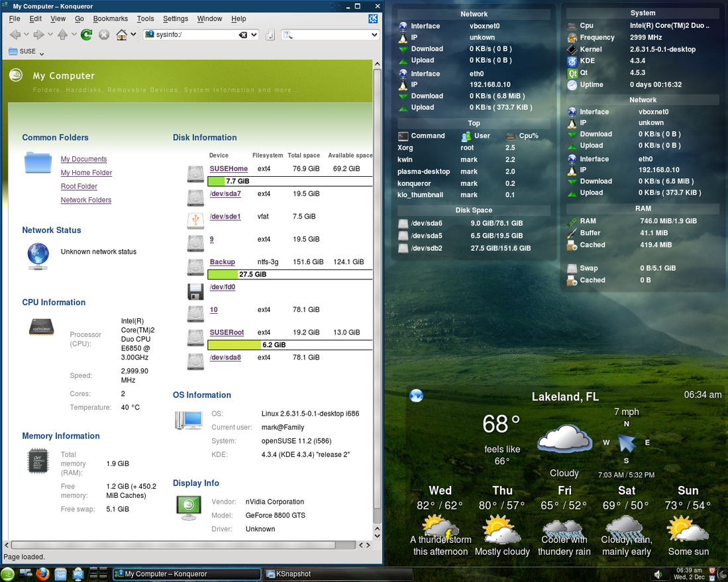Viewport: 728px width, 582px height.
Task: Reload the sysinfo page
Action: pos(86,35)
